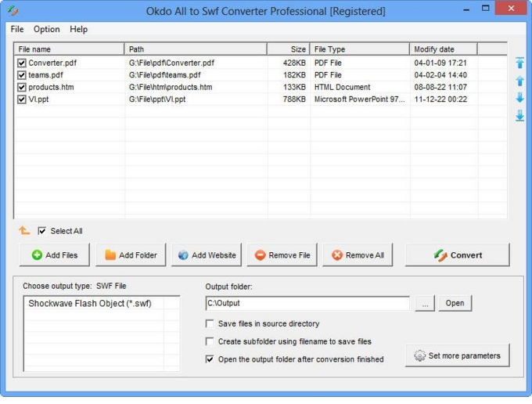Click modify date 04-02-04 14:40
This screenshot has width=532, height=404.
(440, 75)
